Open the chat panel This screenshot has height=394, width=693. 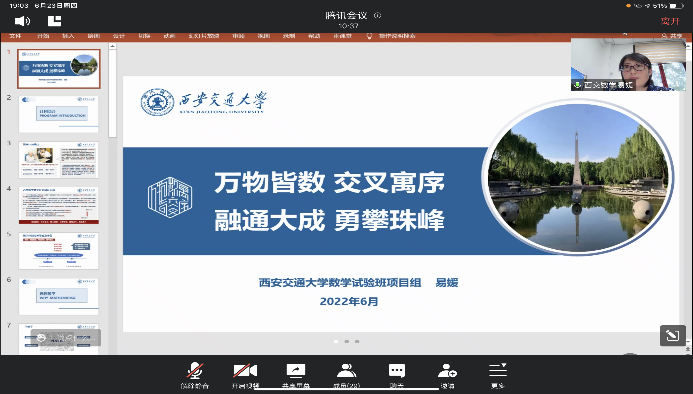click(396, 375)
